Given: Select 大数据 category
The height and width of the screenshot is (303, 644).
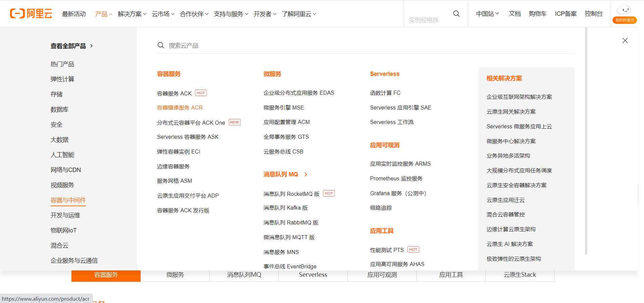Looking at the screenshot, I should 59,140.
